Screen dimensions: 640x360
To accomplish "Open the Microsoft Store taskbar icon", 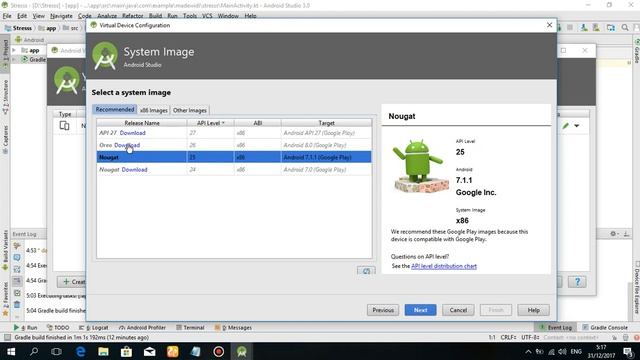I will point(126,351).
